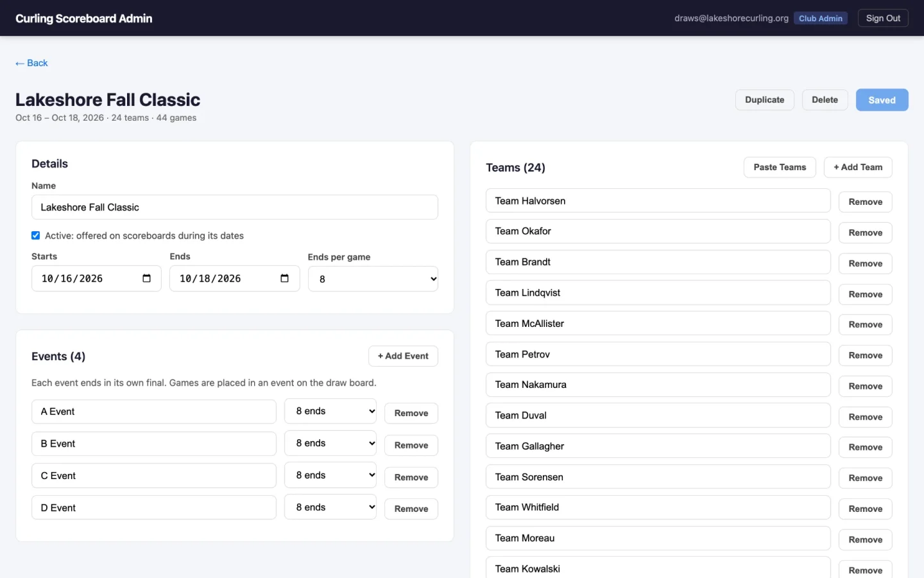Click the Curling Scoreboard Admin title
The image size is (924, 578).
pos(84,19)
